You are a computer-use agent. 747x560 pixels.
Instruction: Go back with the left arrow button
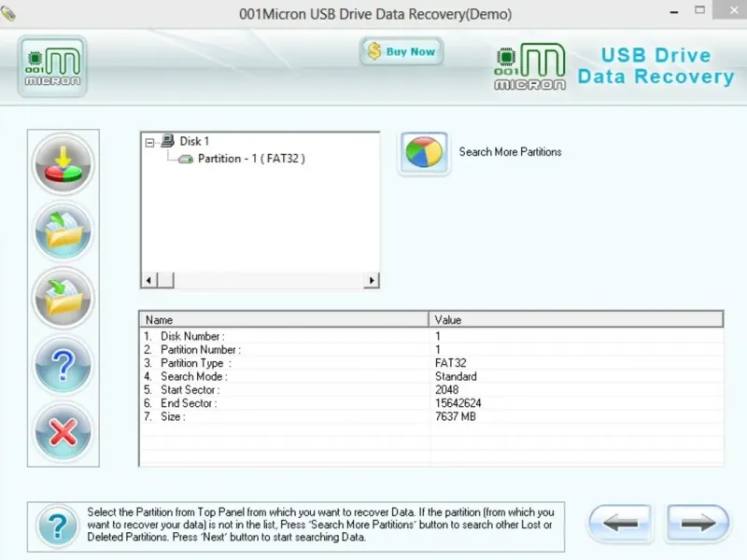620,524
